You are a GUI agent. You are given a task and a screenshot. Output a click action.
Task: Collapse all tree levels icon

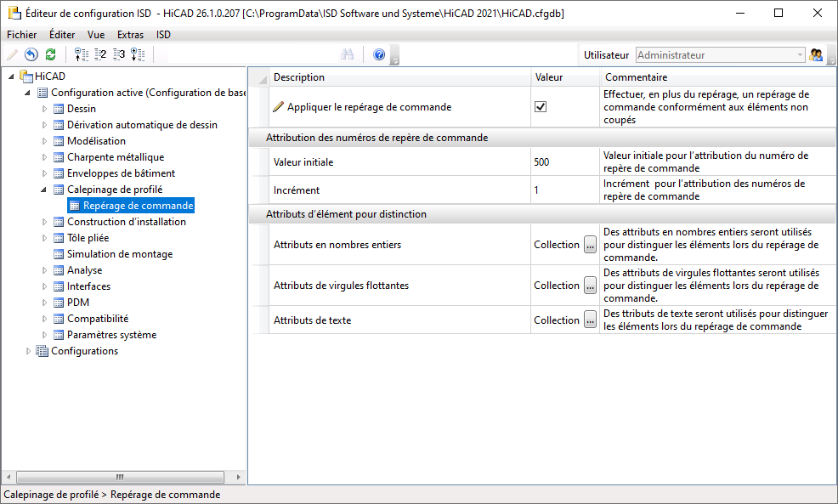pyautogui.click(x=82, y=54)
